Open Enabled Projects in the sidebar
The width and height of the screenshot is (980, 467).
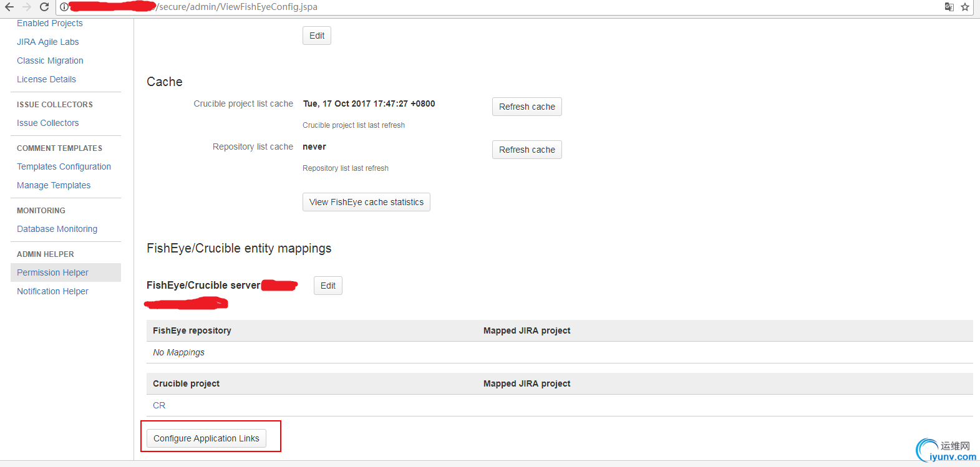point(50,23)
